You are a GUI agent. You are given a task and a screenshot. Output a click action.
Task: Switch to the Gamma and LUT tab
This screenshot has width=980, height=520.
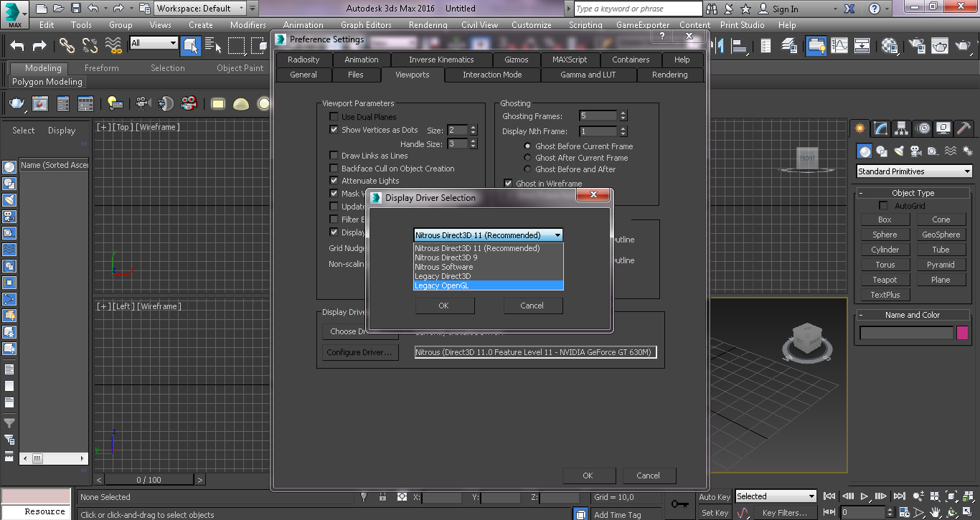[588, 75]
